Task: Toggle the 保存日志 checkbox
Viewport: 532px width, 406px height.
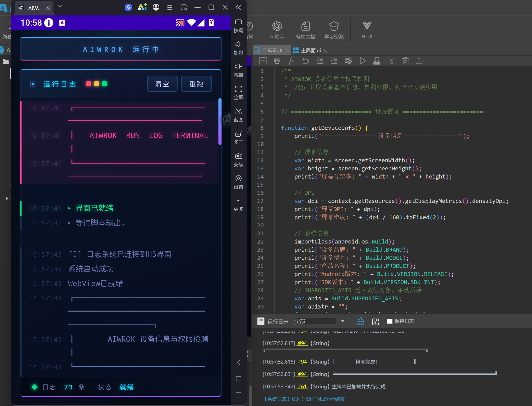Action: click(390, 321)
